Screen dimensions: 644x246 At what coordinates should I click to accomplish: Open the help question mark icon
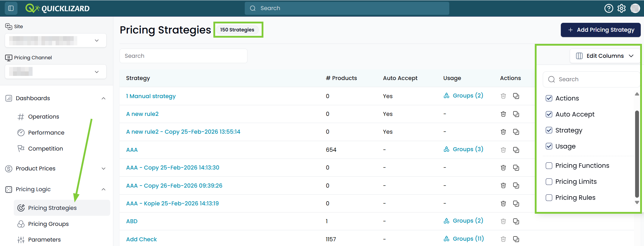pos(608,8)
